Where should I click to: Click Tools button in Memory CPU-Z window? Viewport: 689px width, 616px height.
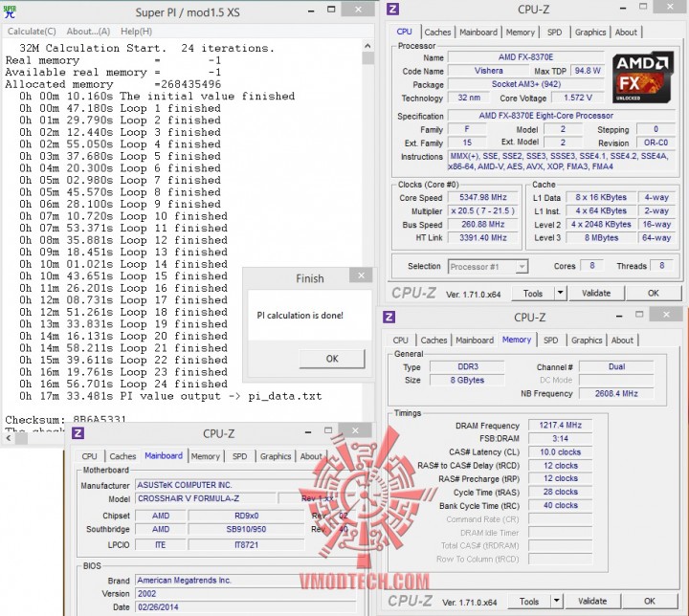(529, 601)
